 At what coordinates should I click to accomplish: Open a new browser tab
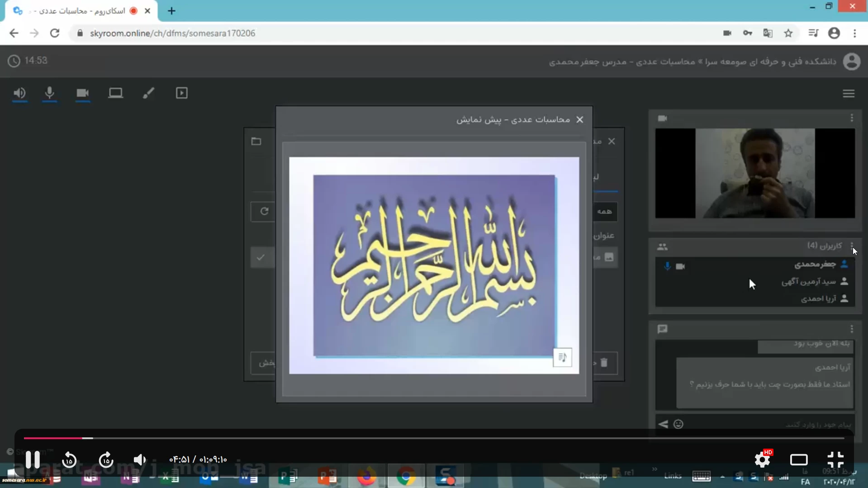171,11
